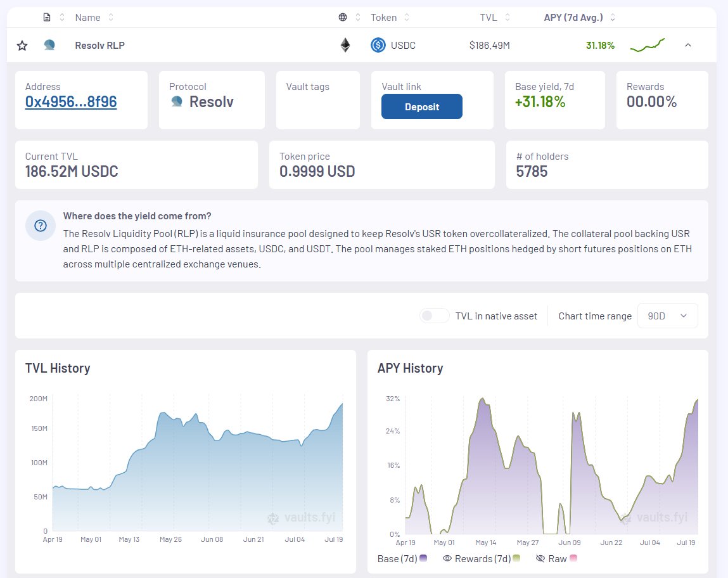Click the Deposit button
Viewport: 728px width, 578px height.
coord(421,106)
